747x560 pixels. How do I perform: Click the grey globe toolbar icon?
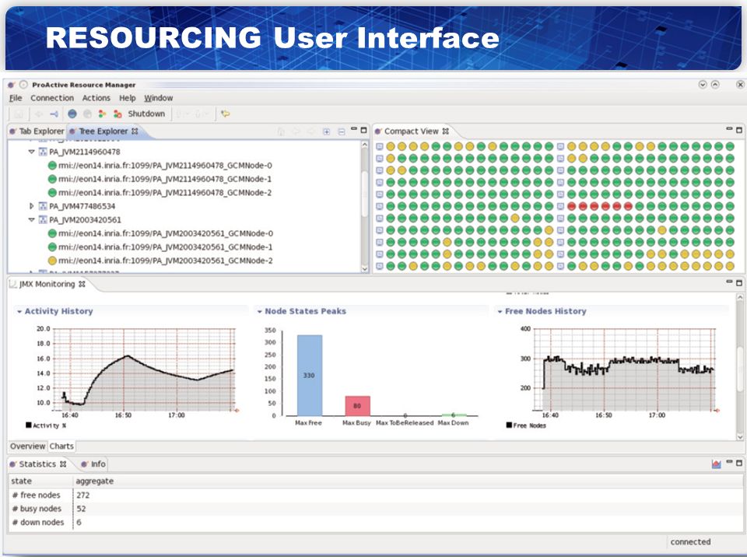[x=87, y=114]
